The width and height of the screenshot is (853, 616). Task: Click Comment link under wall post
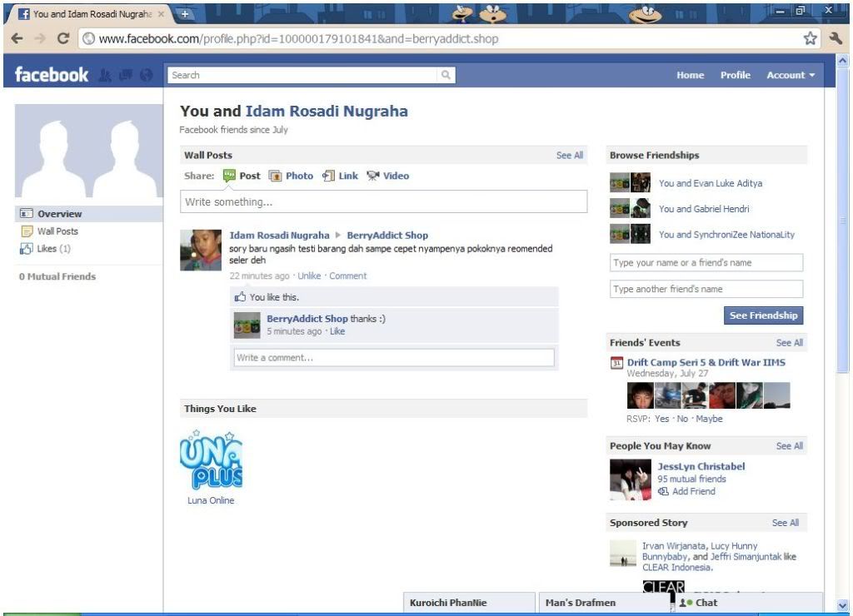(347, 276)
